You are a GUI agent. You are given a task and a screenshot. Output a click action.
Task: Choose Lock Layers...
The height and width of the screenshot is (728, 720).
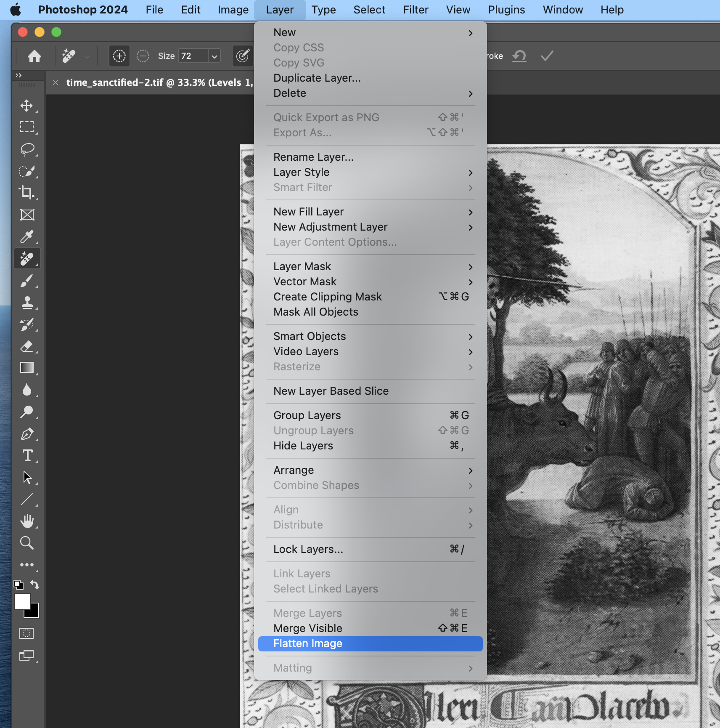(x=370, y=549)
